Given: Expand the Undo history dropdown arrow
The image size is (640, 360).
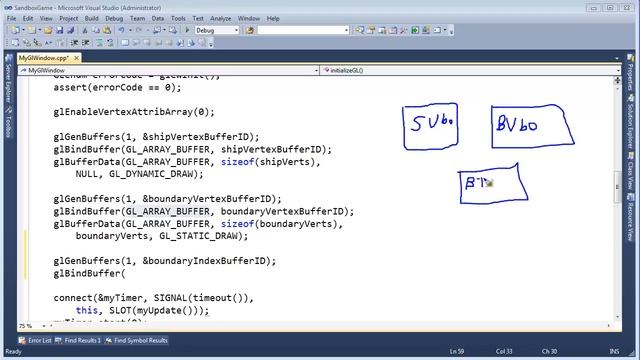Looking at the screenshot, I should pos(130,30).
